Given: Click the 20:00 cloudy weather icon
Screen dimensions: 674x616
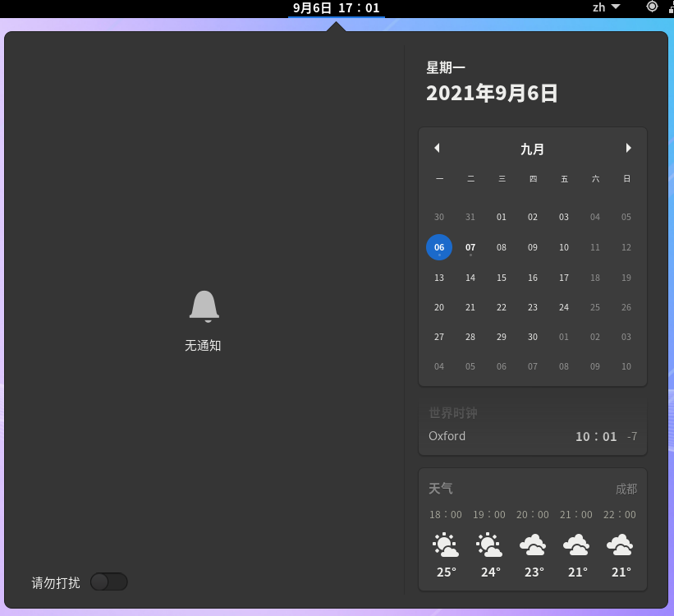Looking at the screenshot, I should pos(533,545).
